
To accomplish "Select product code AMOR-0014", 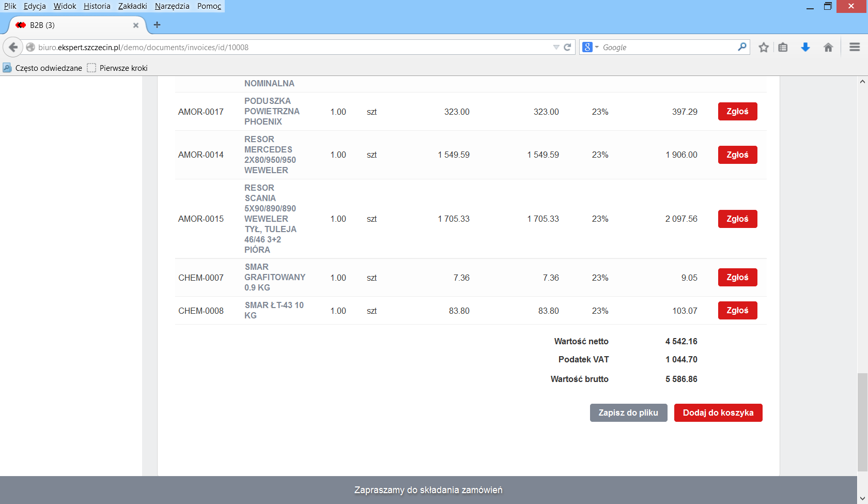I will click(x=201, y=155).
